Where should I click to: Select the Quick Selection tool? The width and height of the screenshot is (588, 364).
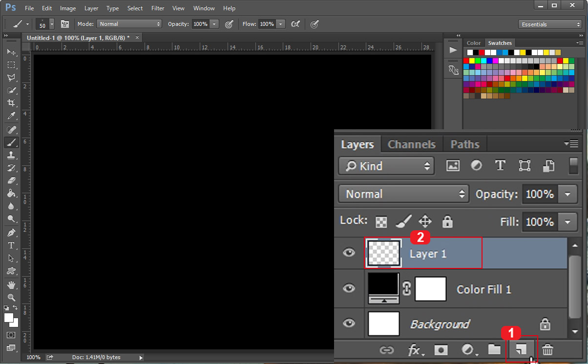(x=11, y=90)
